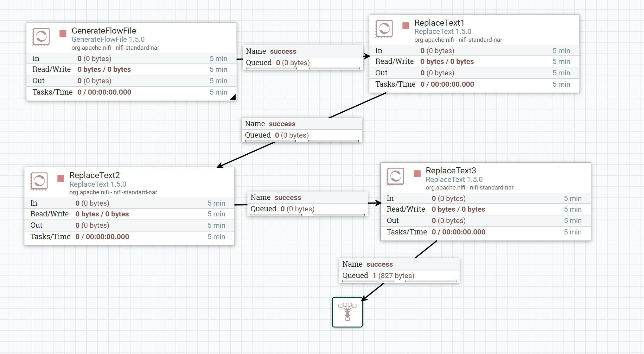Click the ReplaceText1 processor icon
The width and height of the screenshot is (644, 354).
384,29
